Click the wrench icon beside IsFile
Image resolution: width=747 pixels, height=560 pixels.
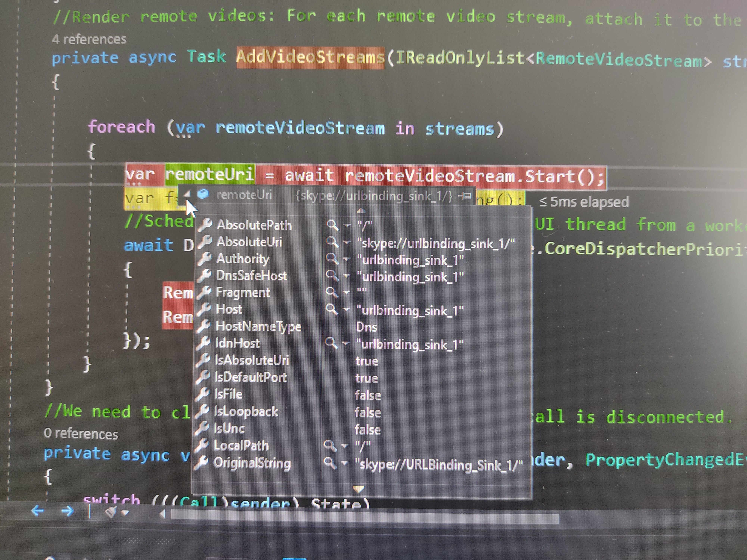(x=203, y=394)
